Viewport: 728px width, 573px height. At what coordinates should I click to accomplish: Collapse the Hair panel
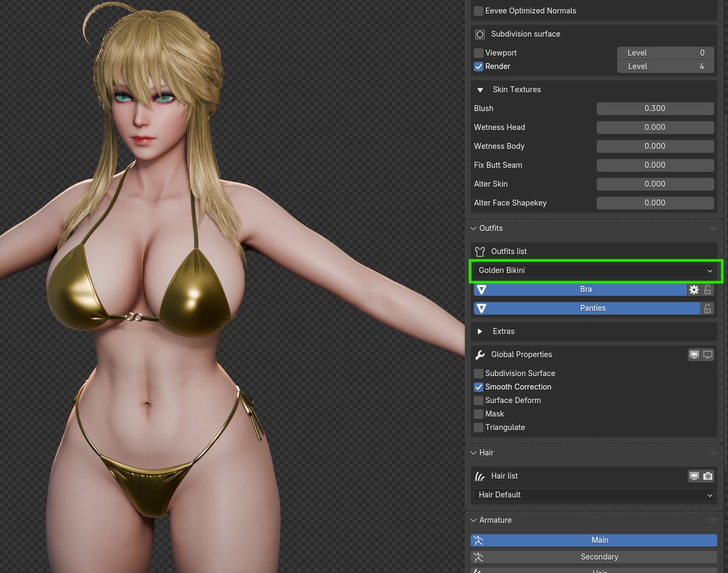(473, 453)
